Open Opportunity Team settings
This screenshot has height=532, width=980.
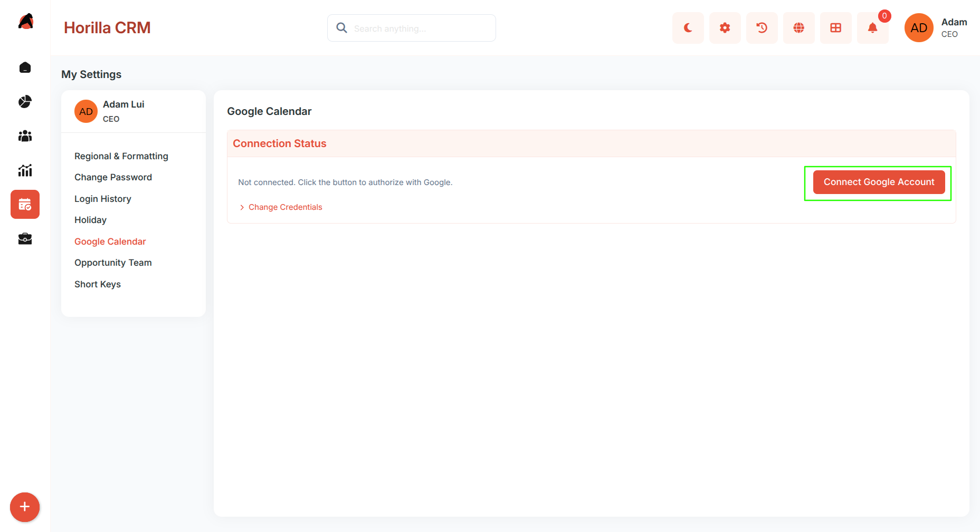click(x=113, y=263)
